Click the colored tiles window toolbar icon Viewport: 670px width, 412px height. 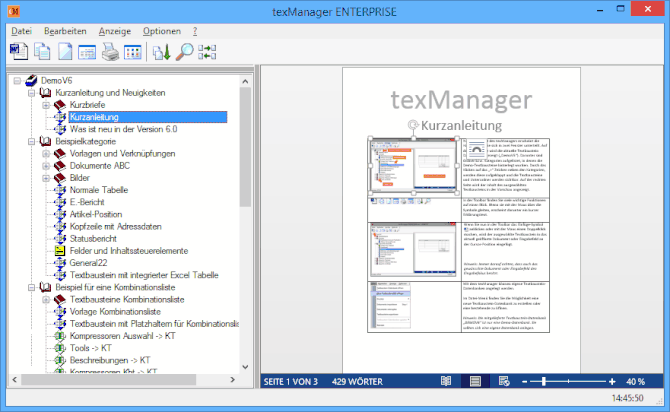[132, 53]
